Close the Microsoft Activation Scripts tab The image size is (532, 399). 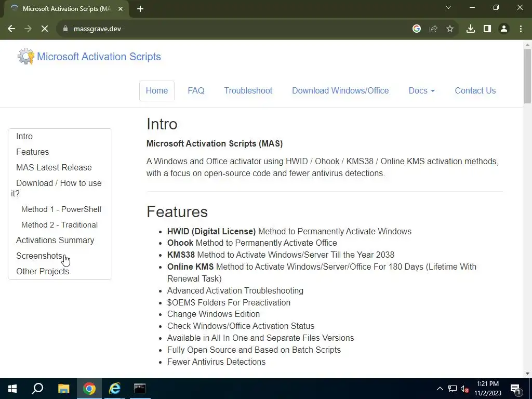121,9
